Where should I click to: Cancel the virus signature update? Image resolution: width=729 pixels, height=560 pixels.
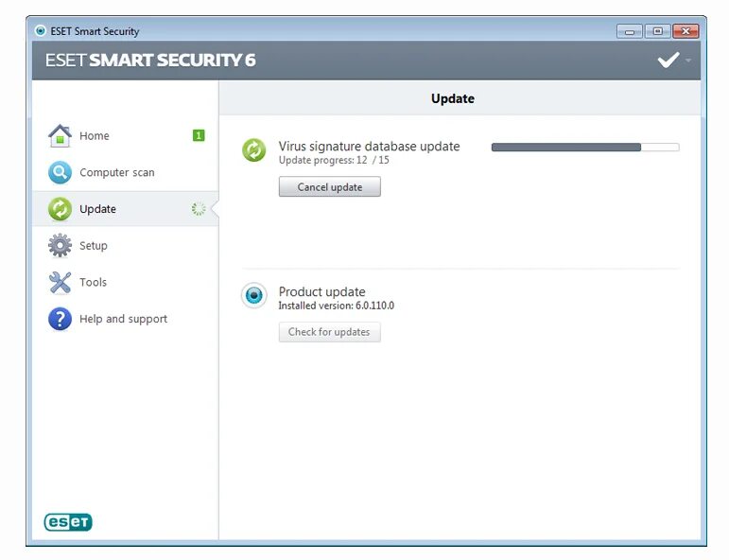point(330,187)
